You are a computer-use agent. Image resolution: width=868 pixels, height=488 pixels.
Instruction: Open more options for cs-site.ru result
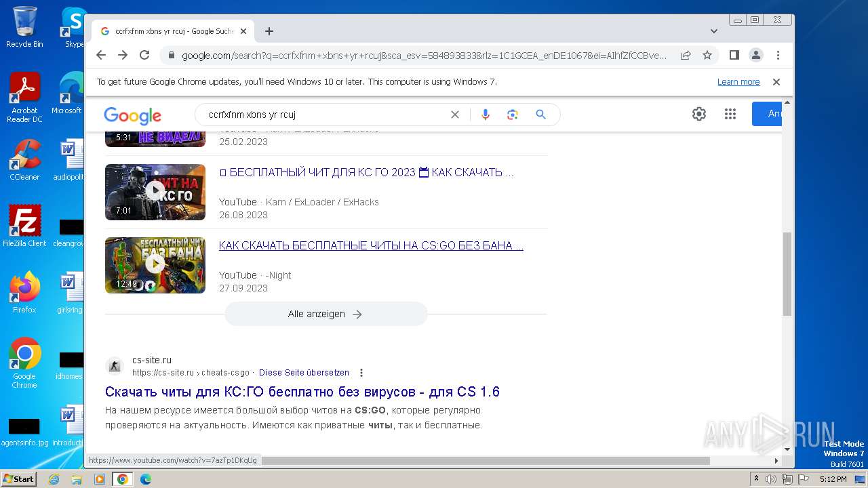(x=361, y=373)
